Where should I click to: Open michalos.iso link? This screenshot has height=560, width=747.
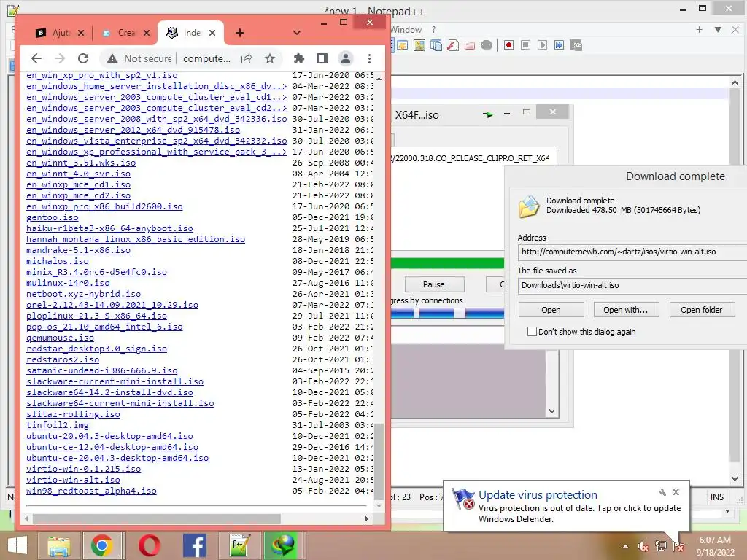(57, 261)
